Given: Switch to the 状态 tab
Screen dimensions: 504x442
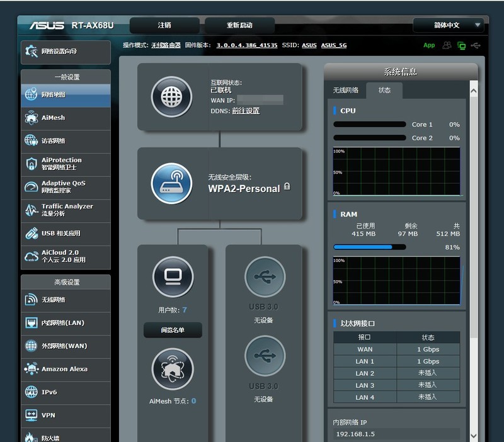Looking at the screenshot, I should 384,90.
